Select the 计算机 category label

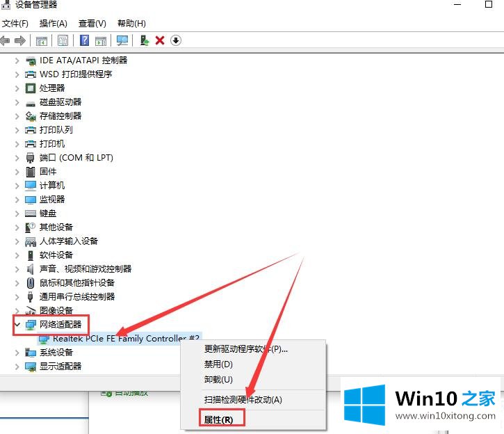[x=52, y=186]
